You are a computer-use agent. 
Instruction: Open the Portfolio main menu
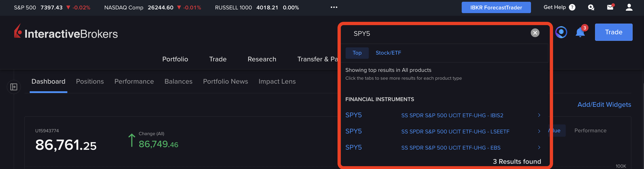pyautogui.click(x=175, y=59)
